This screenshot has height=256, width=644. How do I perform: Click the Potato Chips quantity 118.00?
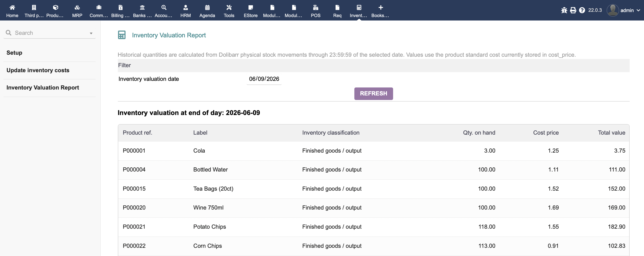point(487,227)
